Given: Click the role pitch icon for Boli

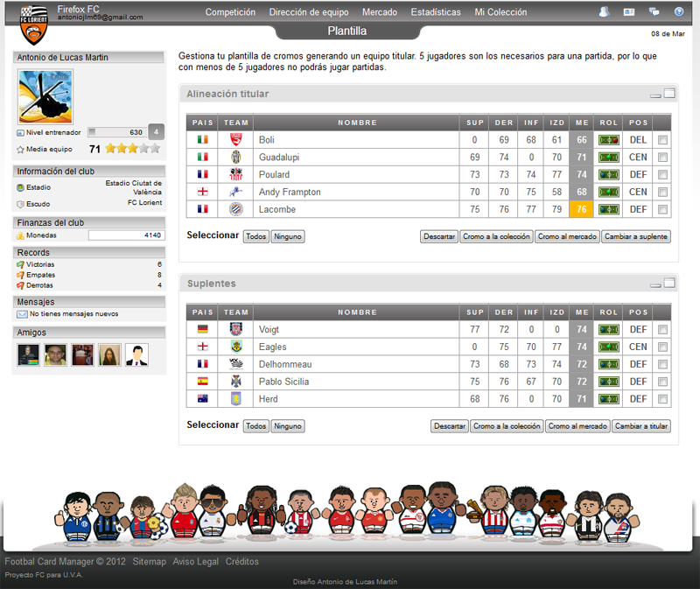Looking at the screenshot, I should pos(609,140).
